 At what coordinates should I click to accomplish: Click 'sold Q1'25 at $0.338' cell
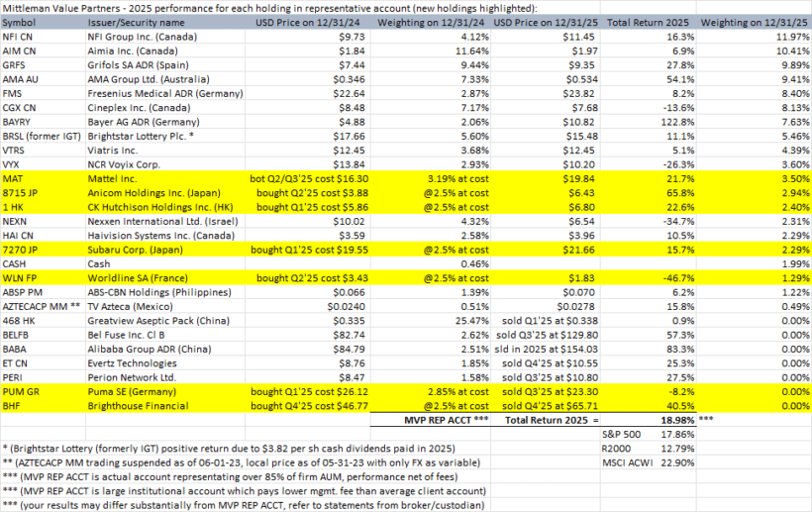click(546, 321)
